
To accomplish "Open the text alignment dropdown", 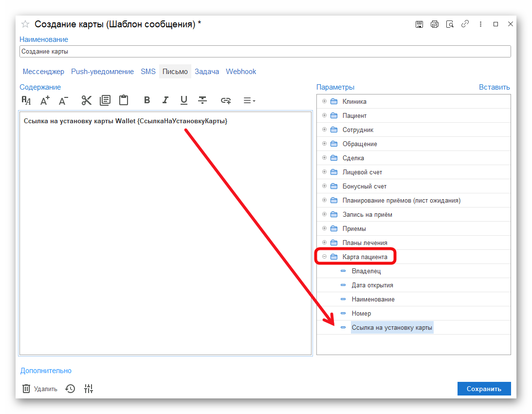I will (x=249, y=100).
